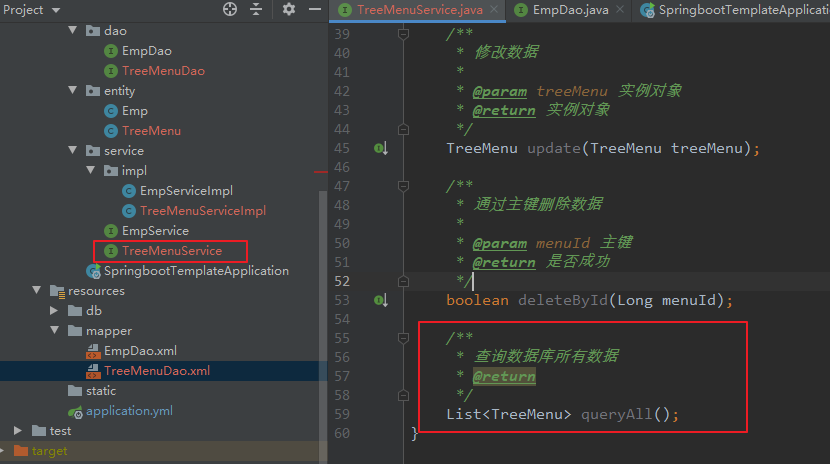This screenshot has width=830, height=464.
Task: Click the application.yml Spring config icon
Action: coord(75,411)
